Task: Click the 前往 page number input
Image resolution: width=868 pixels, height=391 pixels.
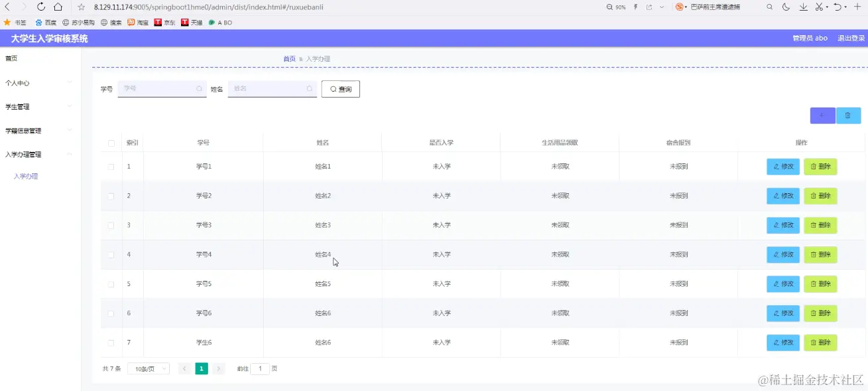Action: (260, 368)
